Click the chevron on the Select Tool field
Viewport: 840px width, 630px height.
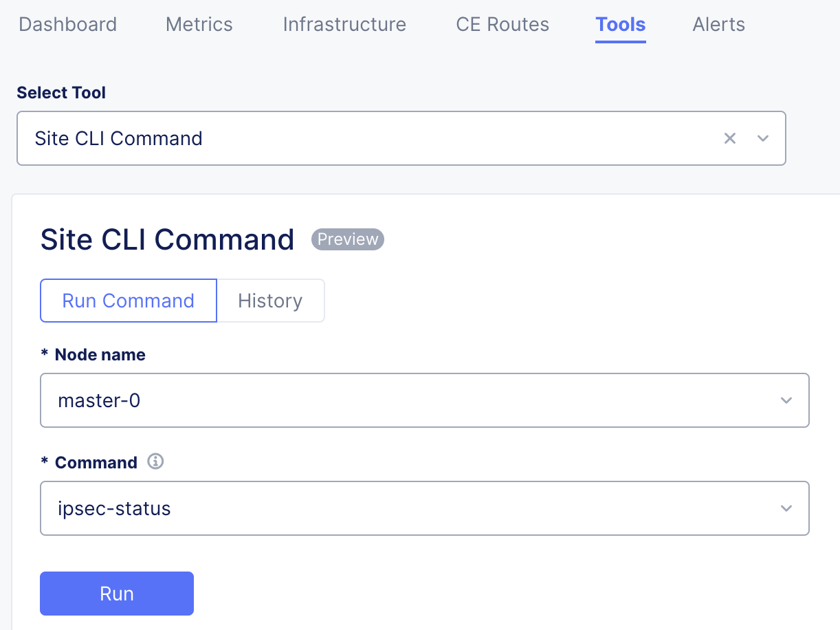tap(763, 138)
